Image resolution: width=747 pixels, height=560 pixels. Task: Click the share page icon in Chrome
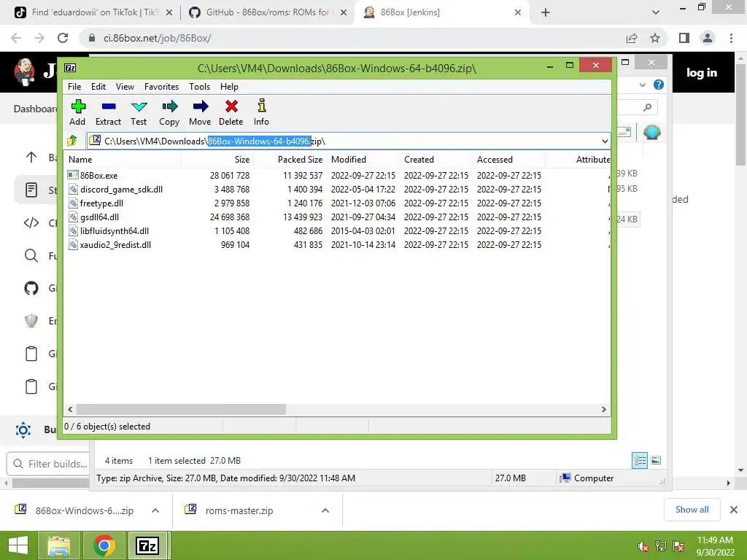[632, 38]
